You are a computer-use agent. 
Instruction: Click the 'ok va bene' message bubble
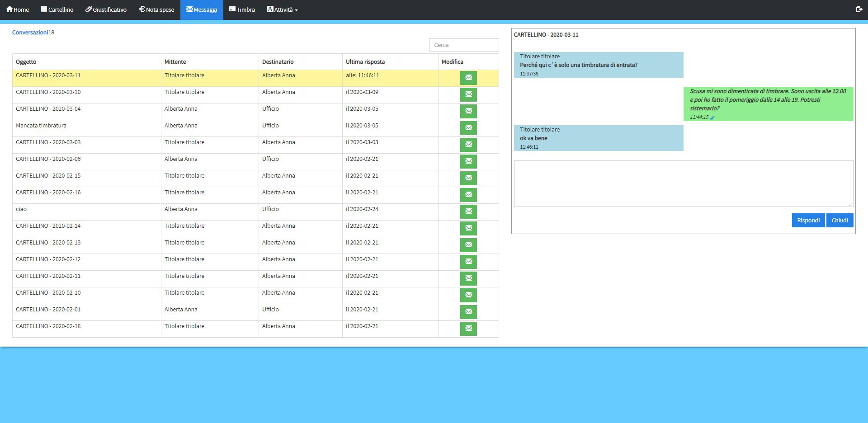[599, 138]
